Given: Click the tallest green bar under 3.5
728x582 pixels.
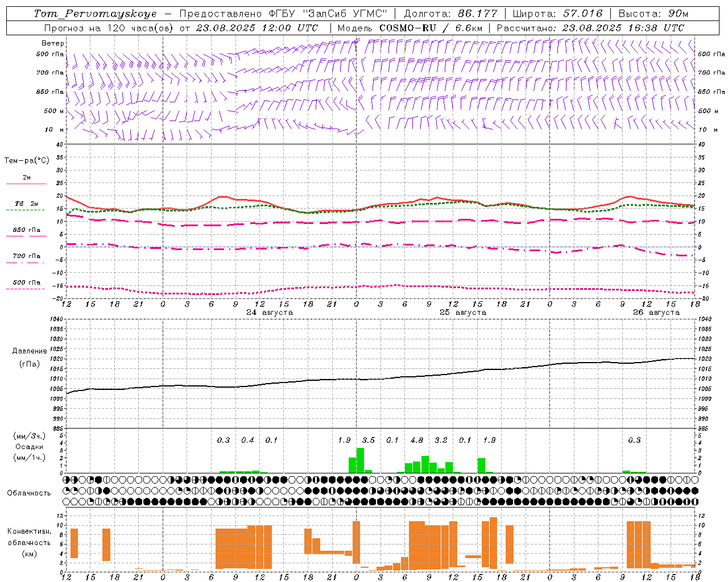Looking at the screenshot, I should [x=360, y=460].
